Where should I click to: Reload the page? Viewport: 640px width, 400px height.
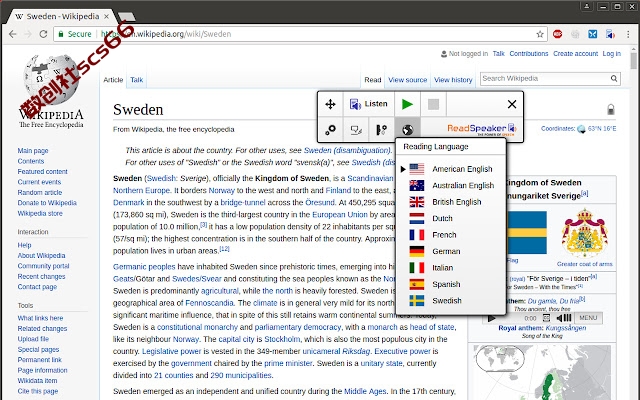(x=43, y=34)
